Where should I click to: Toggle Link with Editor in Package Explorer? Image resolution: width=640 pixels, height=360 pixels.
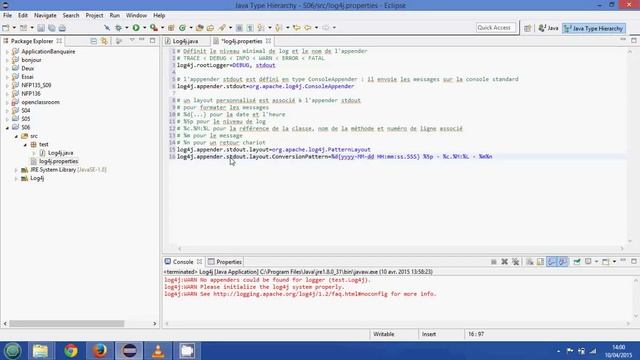(x=104, y=41)
